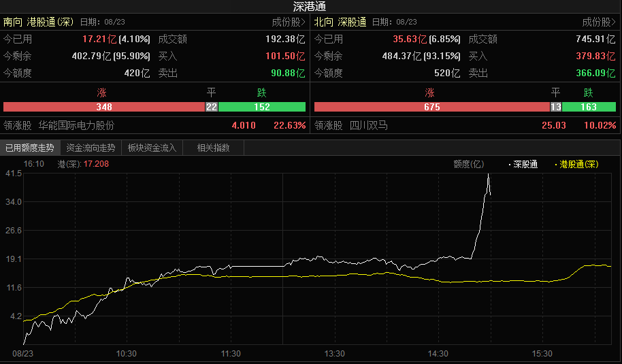Open southbound 成份股 constituent list
The width and height of the screenshot is (622, 364).
pyautogui.click(x=289, y=22)
